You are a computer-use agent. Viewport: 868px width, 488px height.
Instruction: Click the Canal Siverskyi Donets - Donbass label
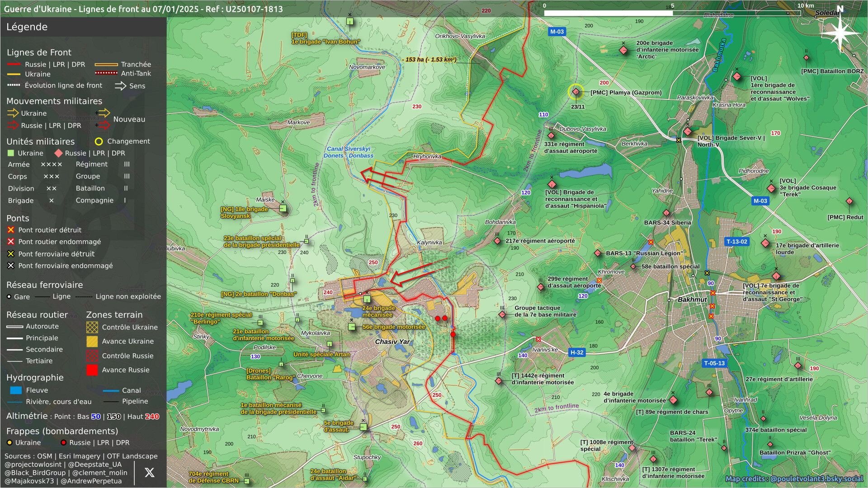tap(349, 152)
